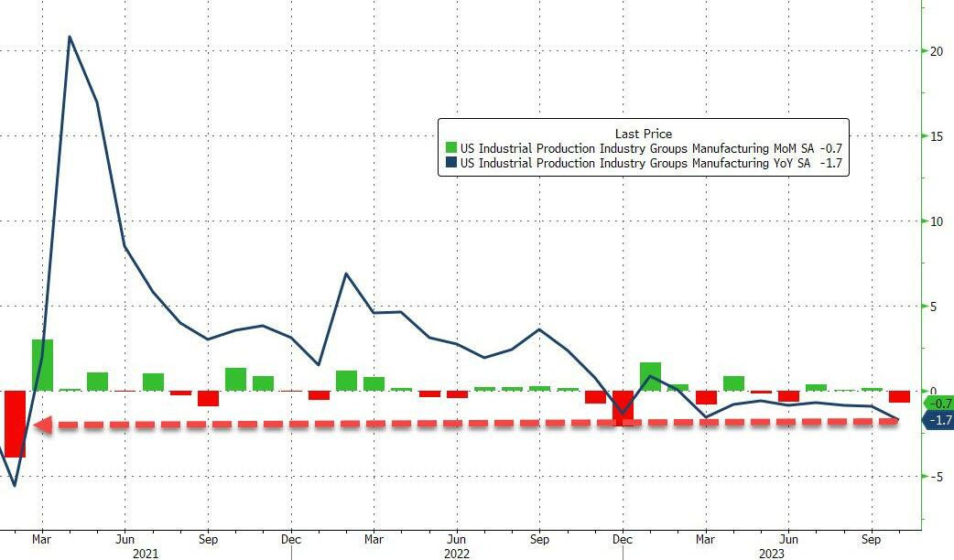954x560 pixels.
Task: Click the 2023 year label on the x-axis
Action: point(770,553)
